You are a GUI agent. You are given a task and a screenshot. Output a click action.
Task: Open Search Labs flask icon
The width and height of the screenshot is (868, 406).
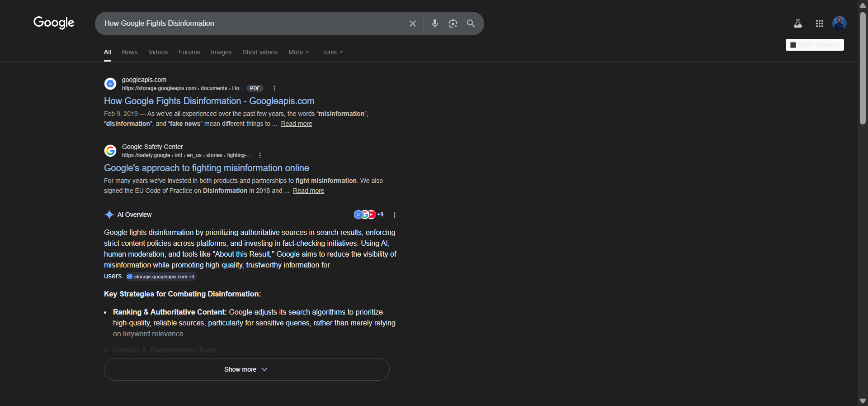[x=798, y=24]
